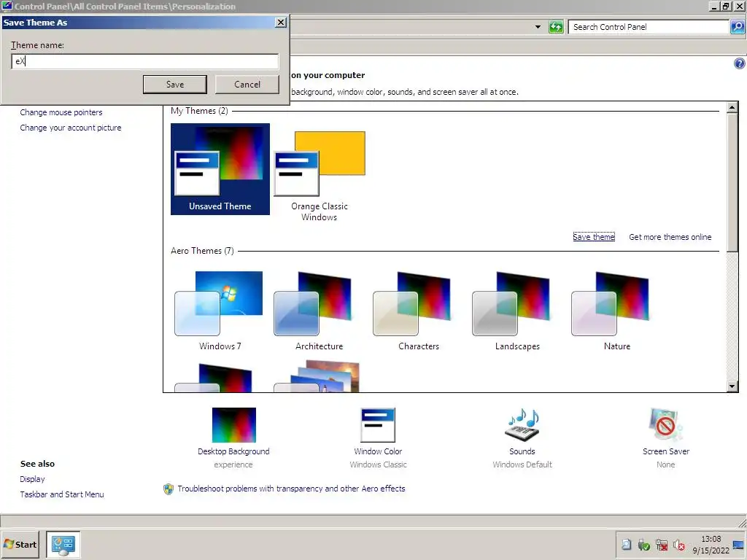Cancel the Save Theme As dialog
Viewport: 747px width, 560px height.
point(247,85)
